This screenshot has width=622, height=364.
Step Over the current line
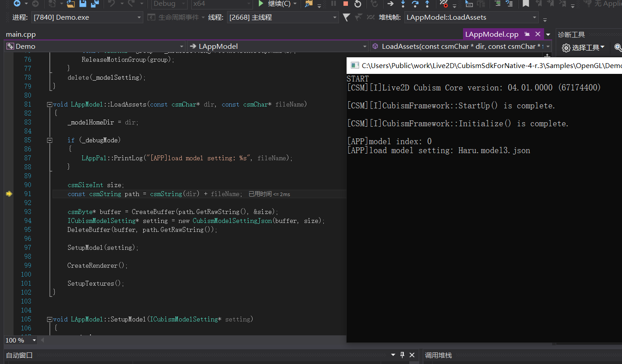tap(415, 4)
